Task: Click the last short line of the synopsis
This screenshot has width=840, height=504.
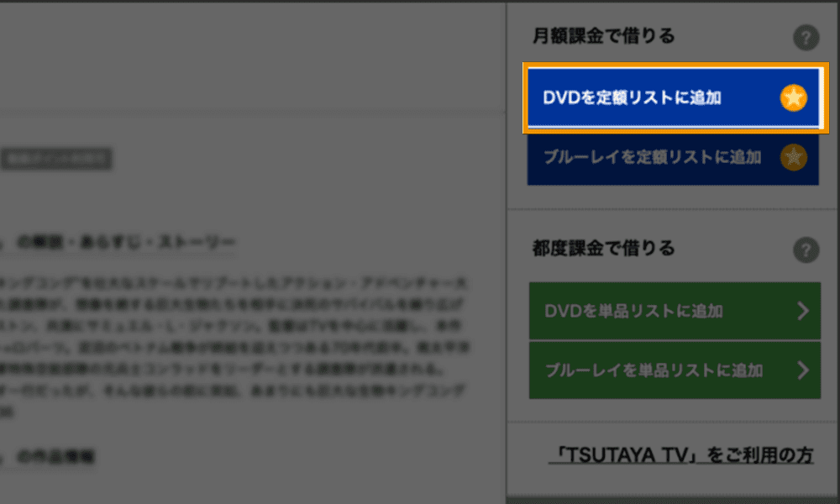Action: tap(7, 413)
